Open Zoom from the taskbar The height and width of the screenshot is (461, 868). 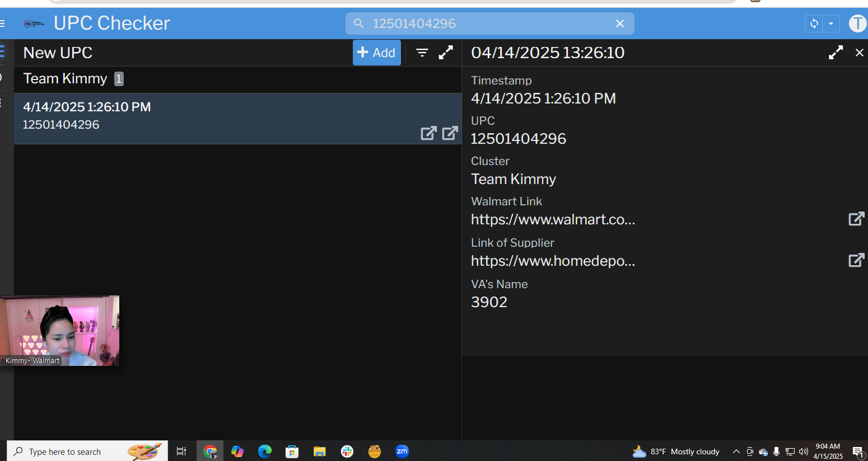coord(402,451)
